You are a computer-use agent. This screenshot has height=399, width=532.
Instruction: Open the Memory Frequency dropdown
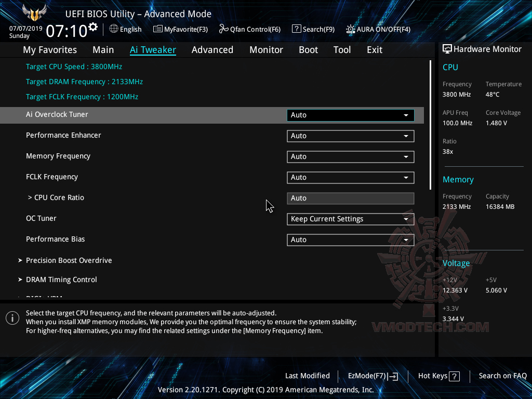click(351, 157)
